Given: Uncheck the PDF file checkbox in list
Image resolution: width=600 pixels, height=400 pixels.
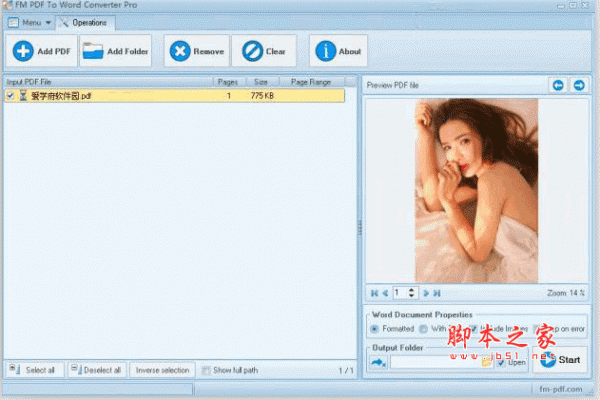Looking at the screenshot, I should [x=10, y=96].
